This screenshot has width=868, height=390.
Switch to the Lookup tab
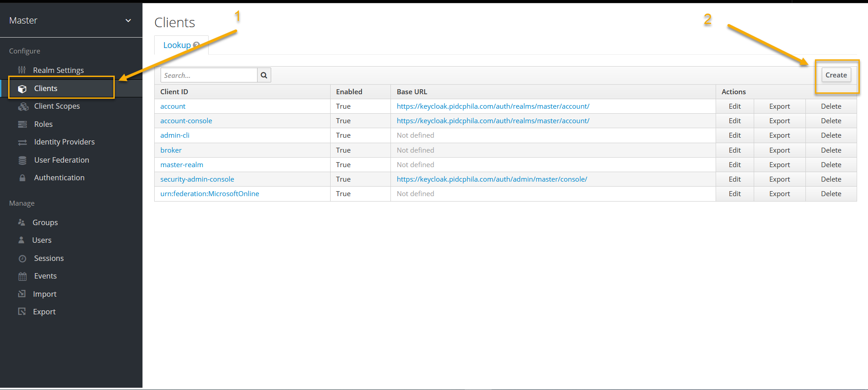pos(177,45)
